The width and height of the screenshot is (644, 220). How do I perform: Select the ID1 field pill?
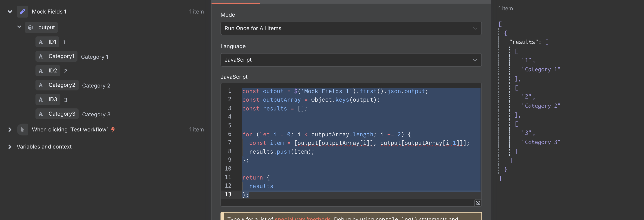pyautogui.click(x=47, y=42)
